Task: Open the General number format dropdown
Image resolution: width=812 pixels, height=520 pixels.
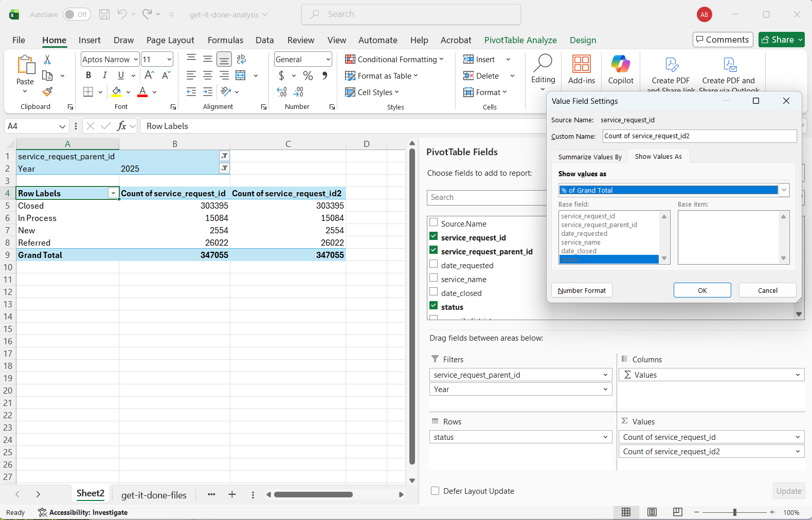Action: (328, 60)
